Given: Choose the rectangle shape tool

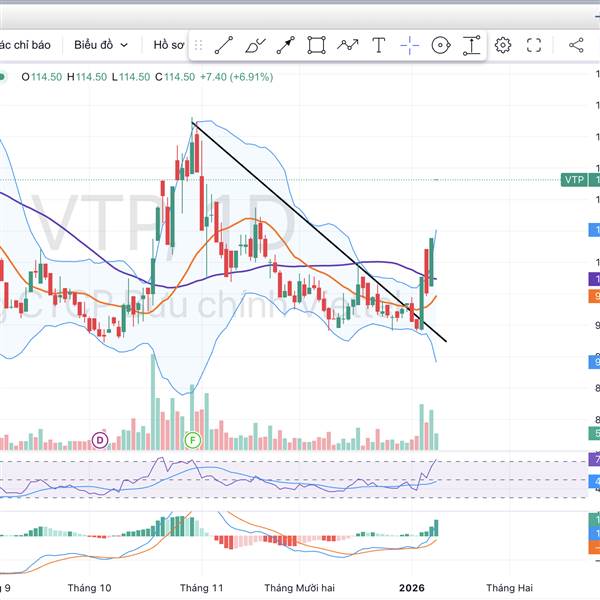Looking at the screenshot, I should (x=317, y=45).
